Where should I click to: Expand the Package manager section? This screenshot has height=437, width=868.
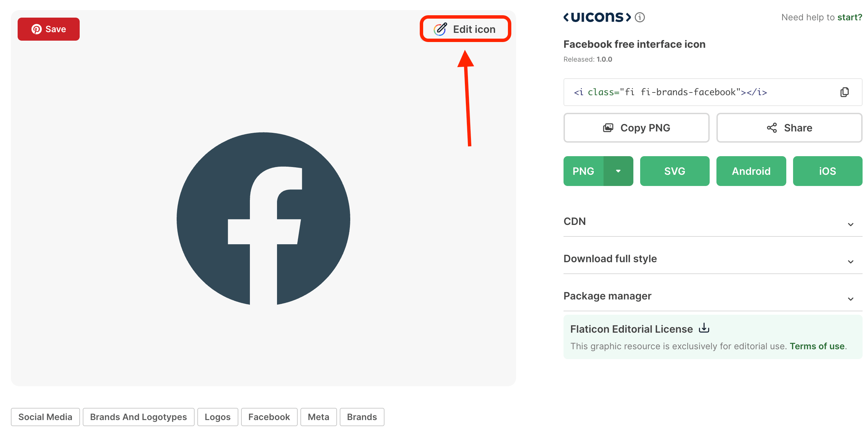[713, 296]
